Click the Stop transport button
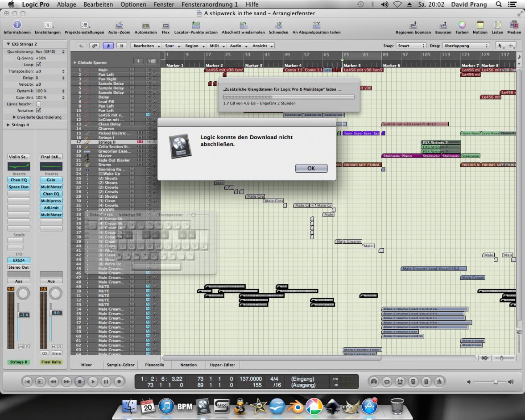Screen dimensions: 525x420 pyautogui.click(x=80, y=382)
